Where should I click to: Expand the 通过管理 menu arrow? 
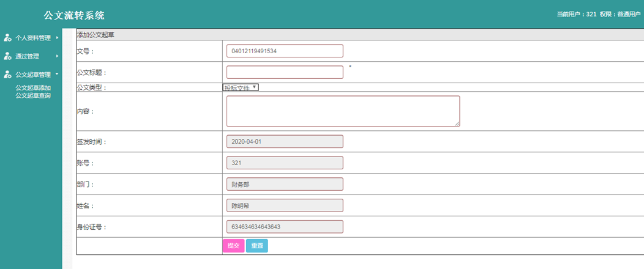pos(57,56)
